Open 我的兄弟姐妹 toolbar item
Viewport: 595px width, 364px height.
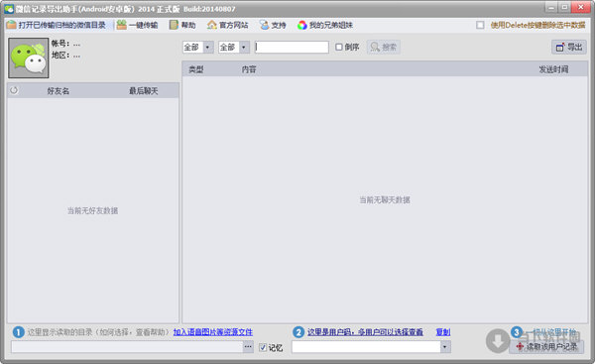[x=325, y=25]
